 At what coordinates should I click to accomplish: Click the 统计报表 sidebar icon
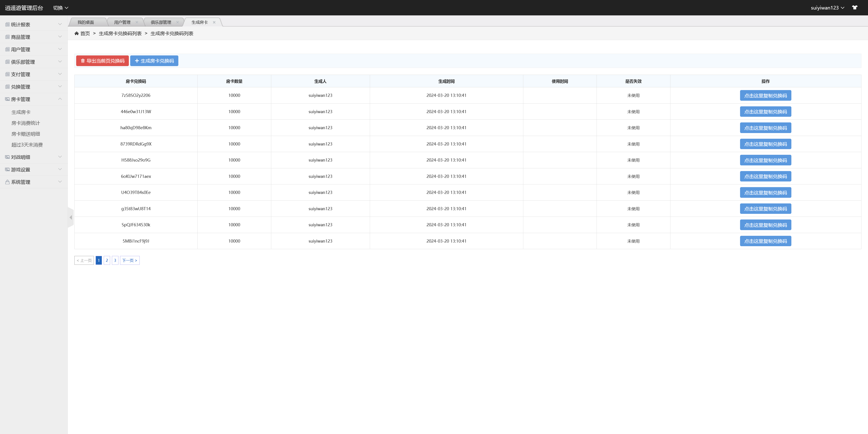[x=7, y=24]
